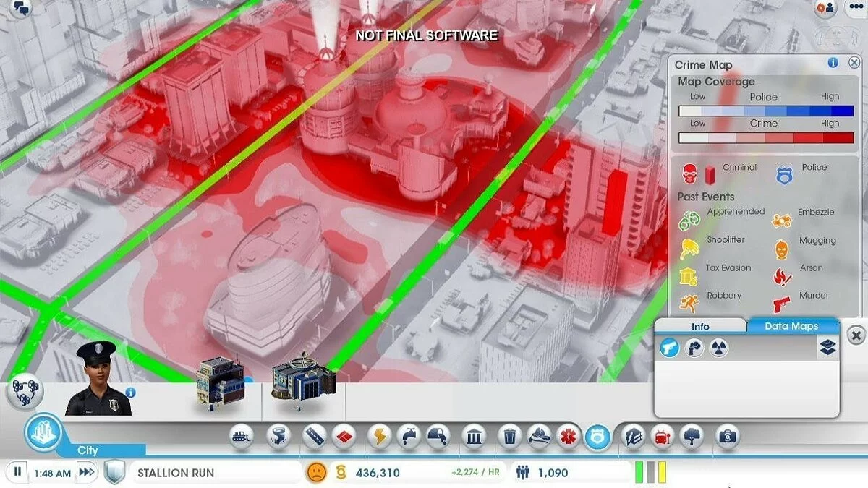This screenshot has height=488, width=868.
Task: Open the region view cluster icon
Action: coord(25,392)
